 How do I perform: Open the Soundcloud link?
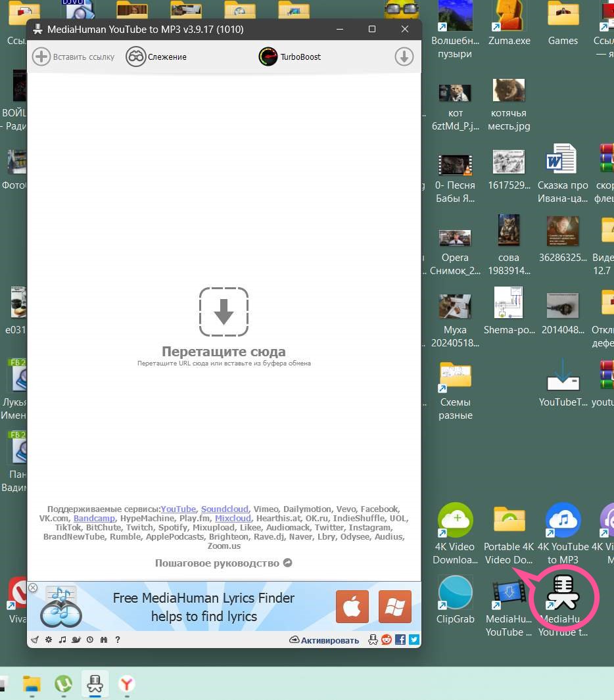(225, 509)
